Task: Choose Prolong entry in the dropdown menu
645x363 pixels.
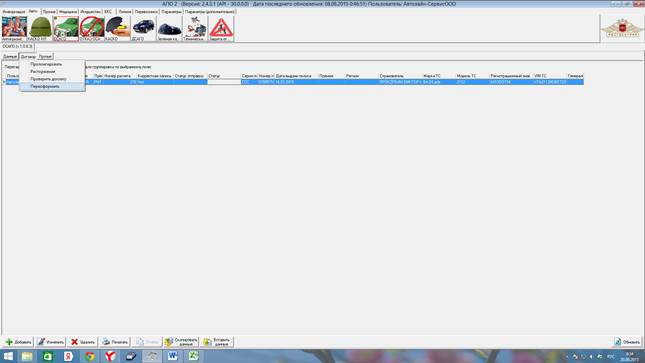Action: (x=52, y=64)
